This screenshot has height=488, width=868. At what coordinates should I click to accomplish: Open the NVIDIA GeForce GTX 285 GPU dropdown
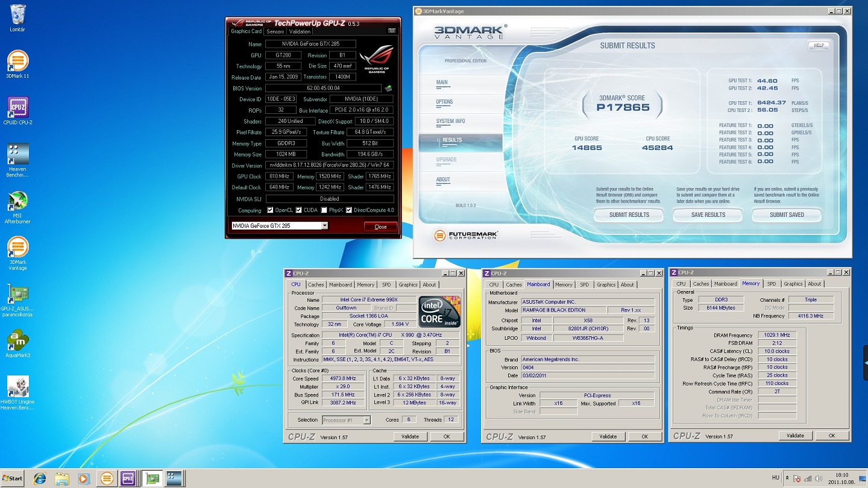coord(280,226)
